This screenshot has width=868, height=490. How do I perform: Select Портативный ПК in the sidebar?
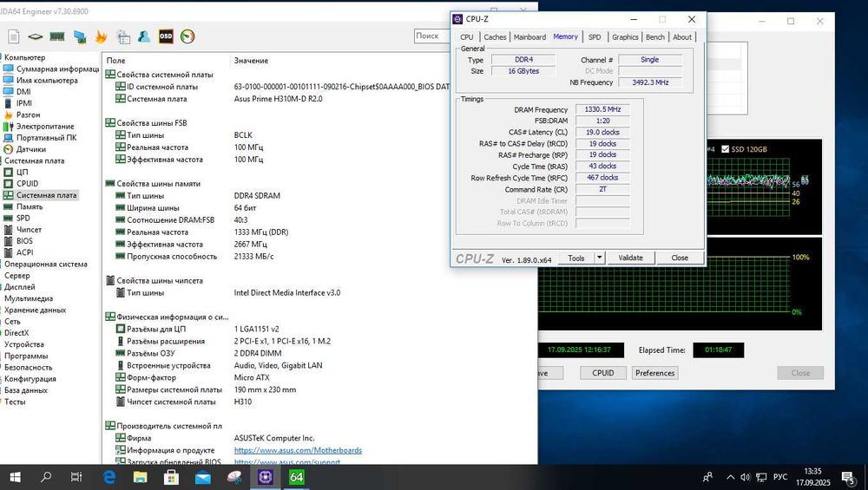point(47,138)
